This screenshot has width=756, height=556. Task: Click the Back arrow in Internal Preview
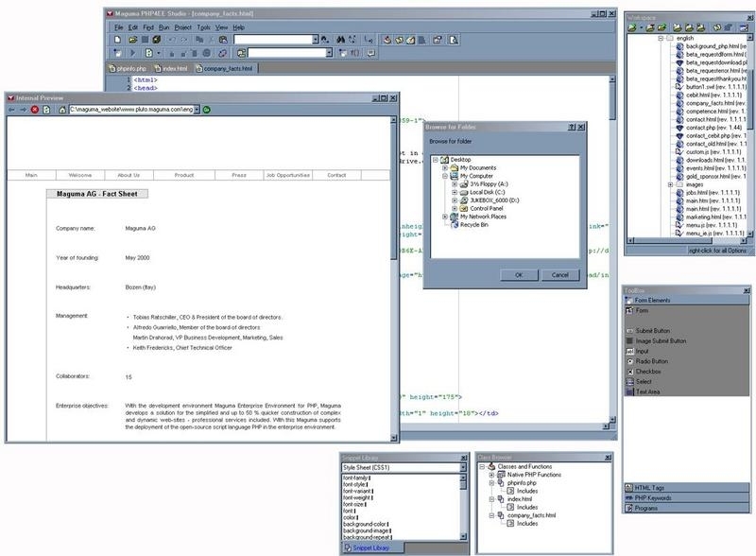11,110
